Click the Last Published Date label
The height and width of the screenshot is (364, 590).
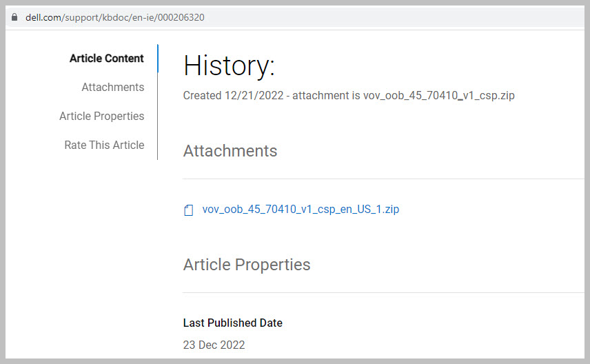pyautogui.click(x=232, y=323)
